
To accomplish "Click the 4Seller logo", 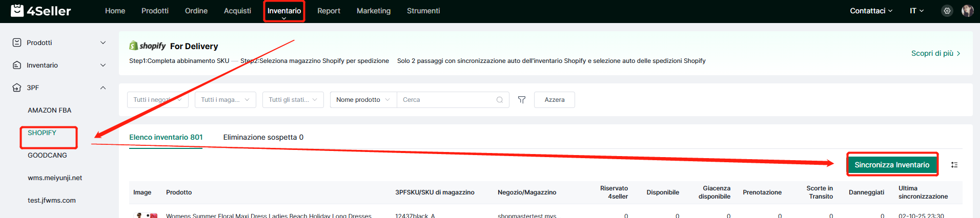I will click(41, 11).
